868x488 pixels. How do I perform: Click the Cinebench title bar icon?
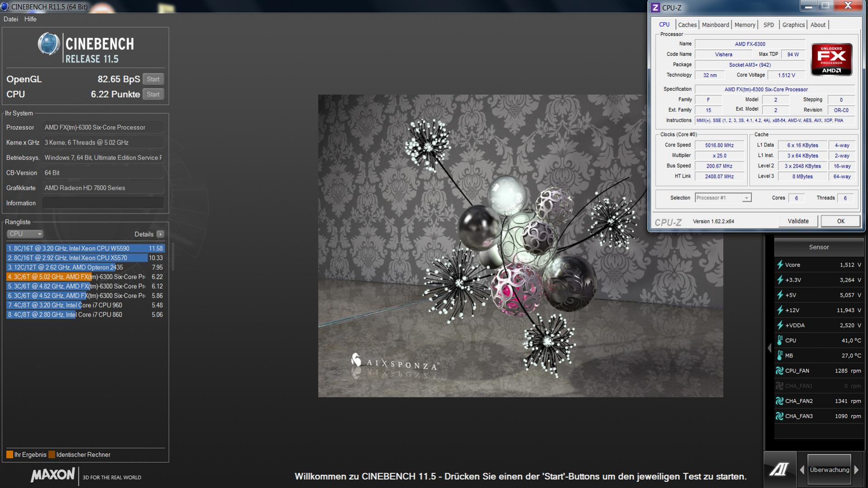(5, 6)
